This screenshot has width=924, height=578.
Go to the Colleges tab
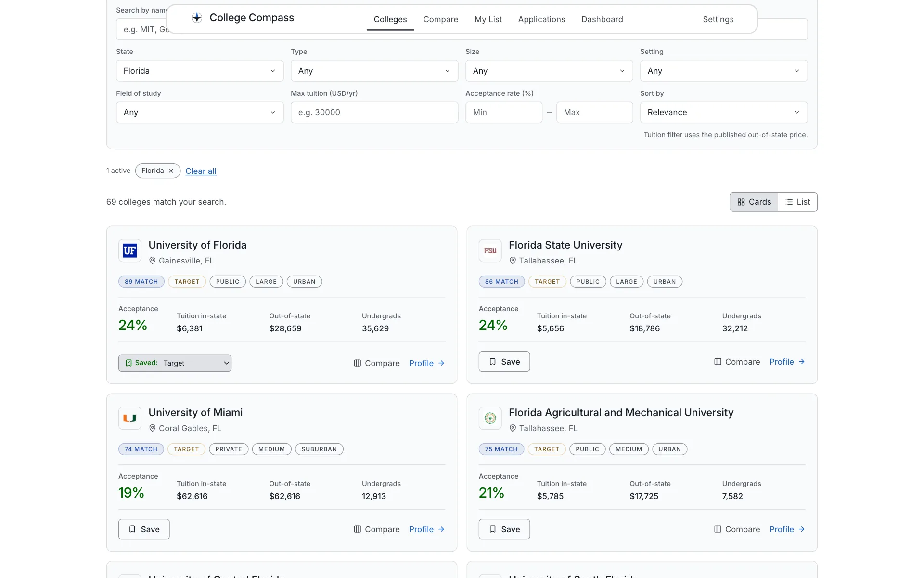tap(390, 19)
